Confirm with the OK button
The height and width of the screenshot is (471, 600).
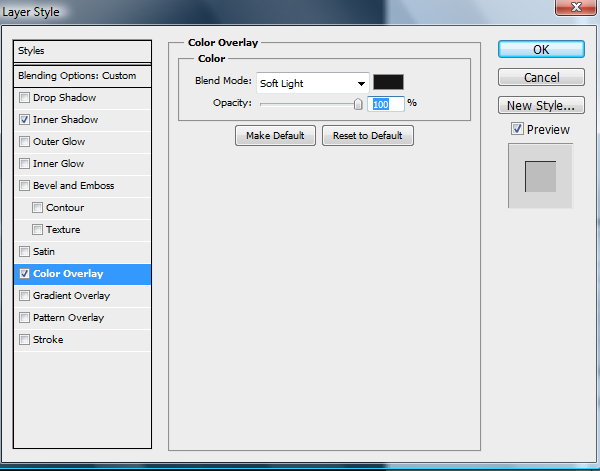pyautogui.click(x=541, y=49)
